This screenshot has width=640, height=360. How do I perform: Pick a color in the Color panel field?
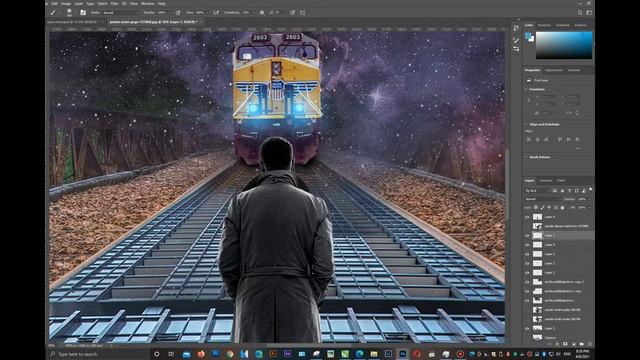pos(564,45)
